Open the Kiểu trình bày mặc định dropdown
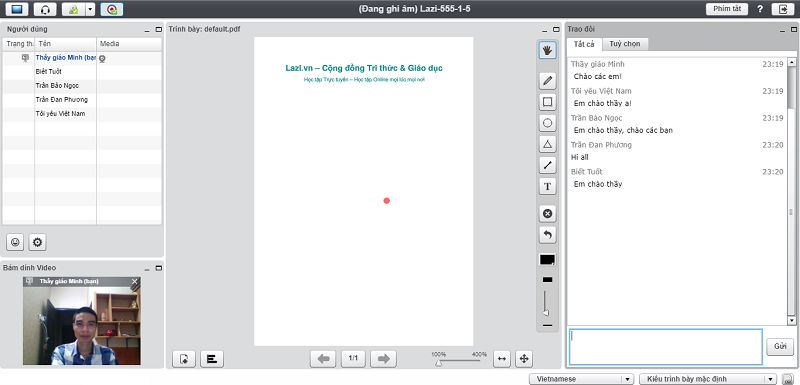This screenshot has height=385, width=800. tap(708, 379)
